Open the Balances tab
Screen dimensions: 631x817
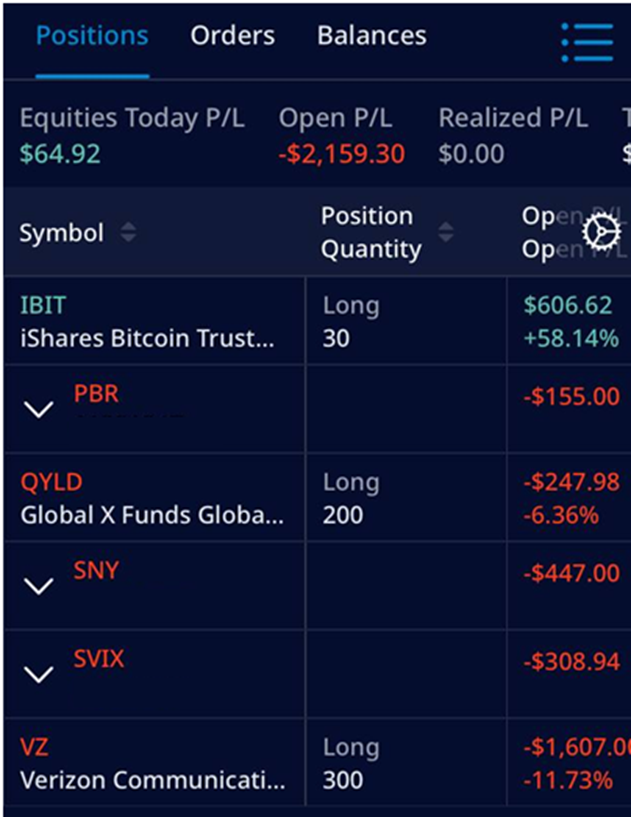[x=371, y=35]
